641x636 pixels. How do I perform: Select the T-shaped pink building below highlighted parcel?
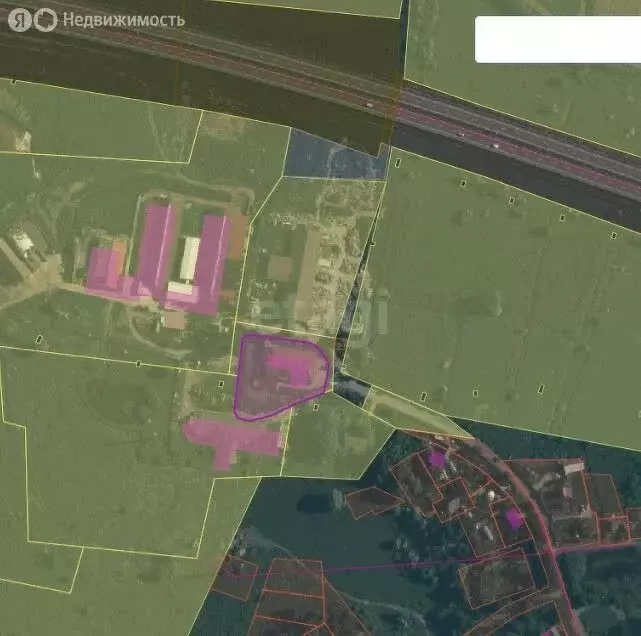pos(232,439)
